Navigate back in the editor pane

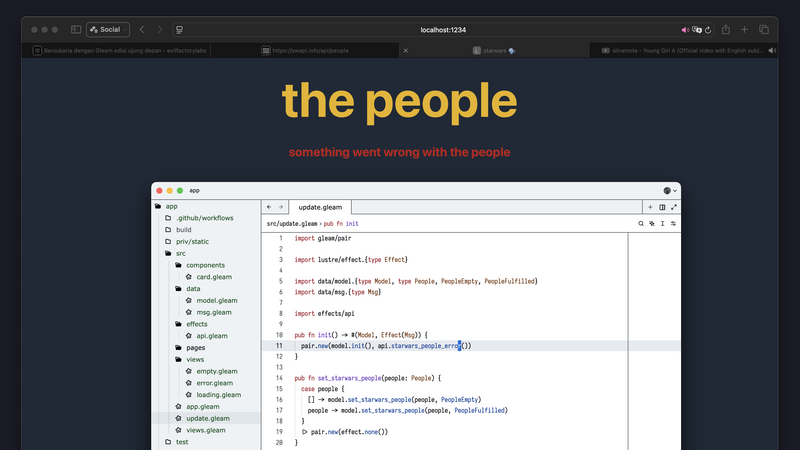(269, 207)
